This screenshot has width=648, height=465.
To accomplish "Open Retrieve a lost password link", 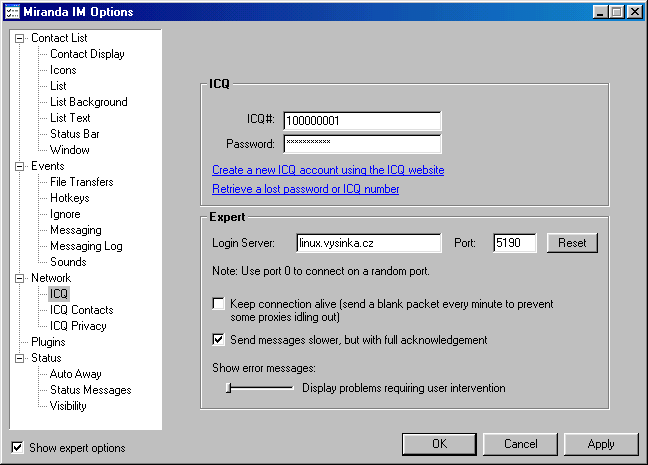I will (x=305, y=189).
